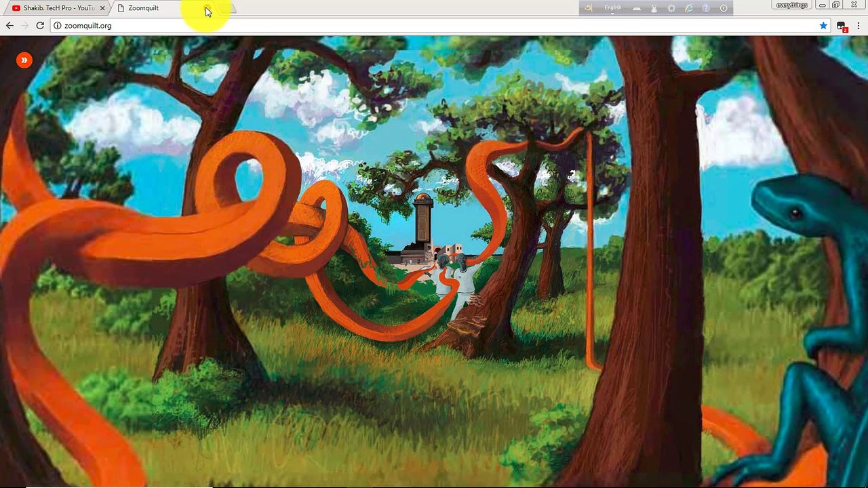Go back to the previous page
Screen dimensions: 868x488
[x=9, y=26]
